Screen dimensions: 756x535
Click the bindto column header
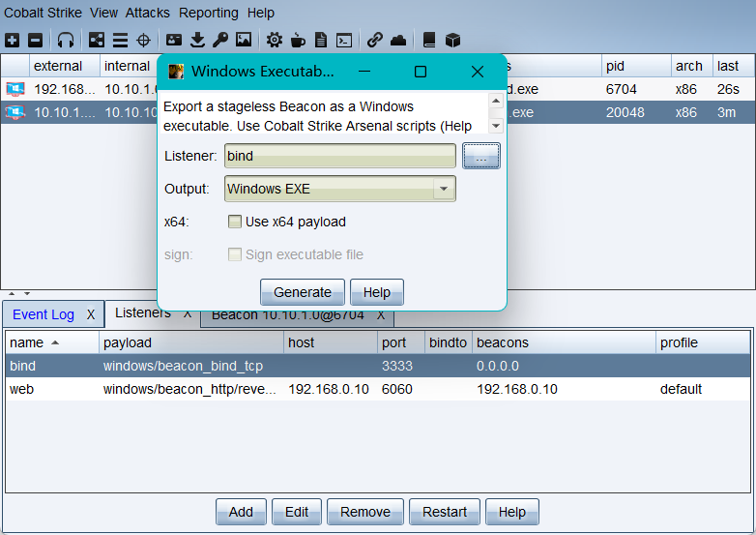click(448, 342)
